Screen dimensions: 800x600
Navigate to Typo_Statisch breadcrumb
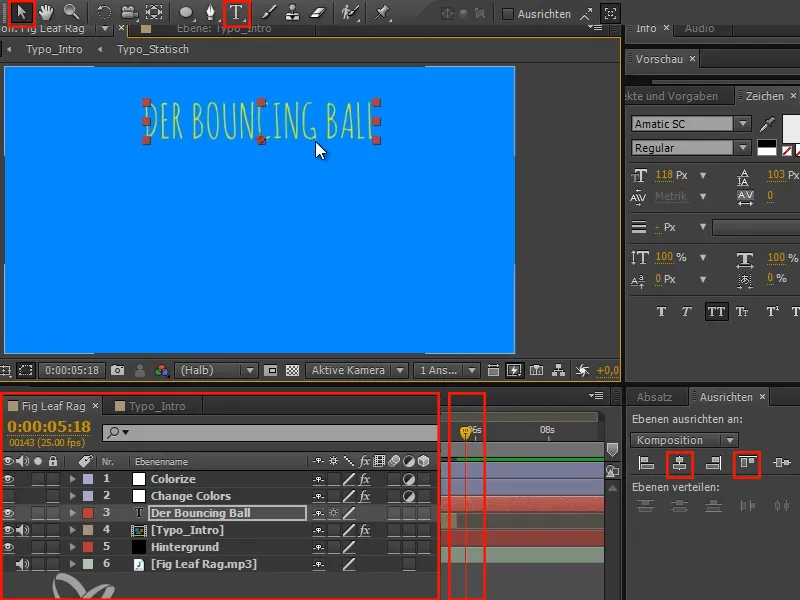(153, 49)
